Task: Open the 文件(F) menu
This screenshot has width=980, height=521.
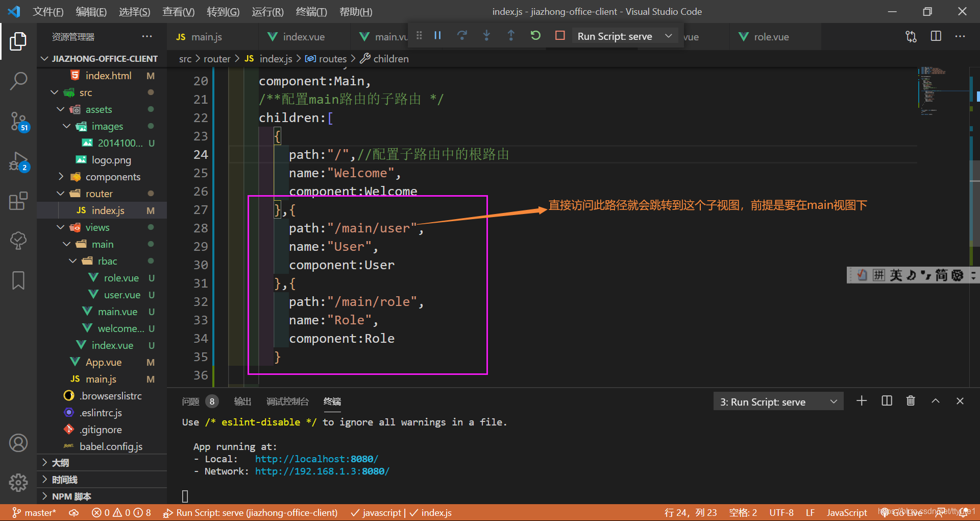Action: tap(48, 12)
